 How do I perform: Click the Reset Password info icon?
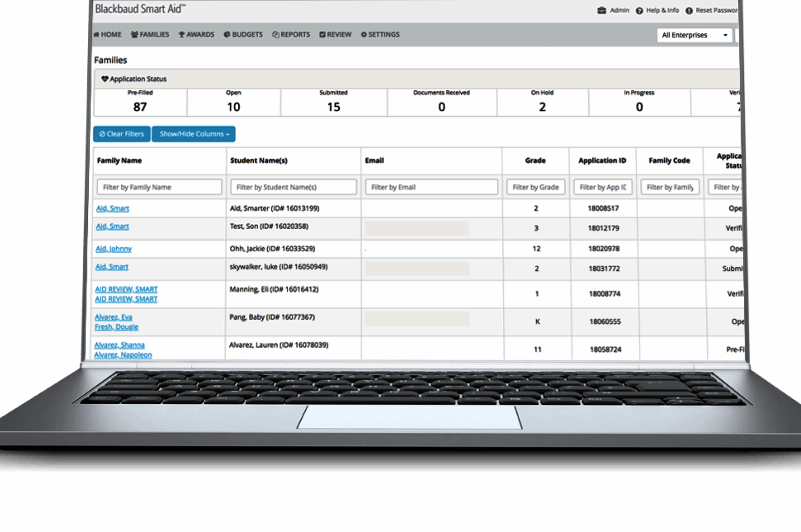click(689, 10)
